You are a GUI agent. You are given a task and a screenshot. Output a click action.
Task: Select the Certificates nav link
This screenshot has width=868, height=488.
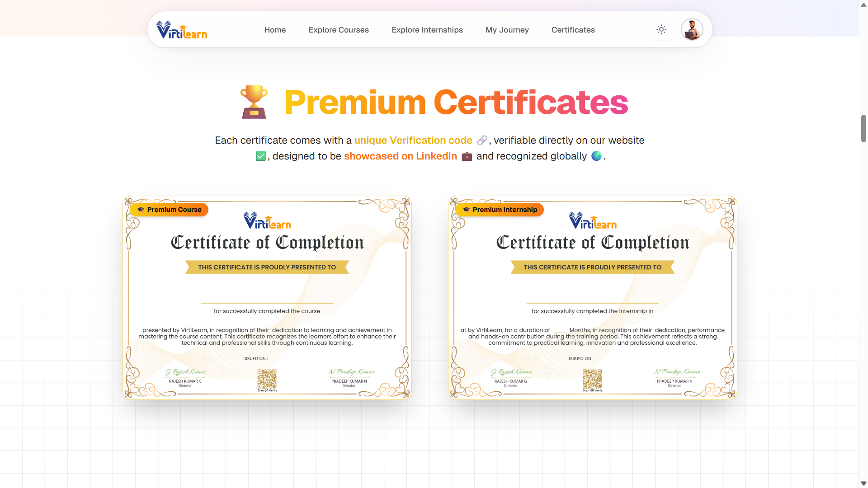click(x=573, y=30)
